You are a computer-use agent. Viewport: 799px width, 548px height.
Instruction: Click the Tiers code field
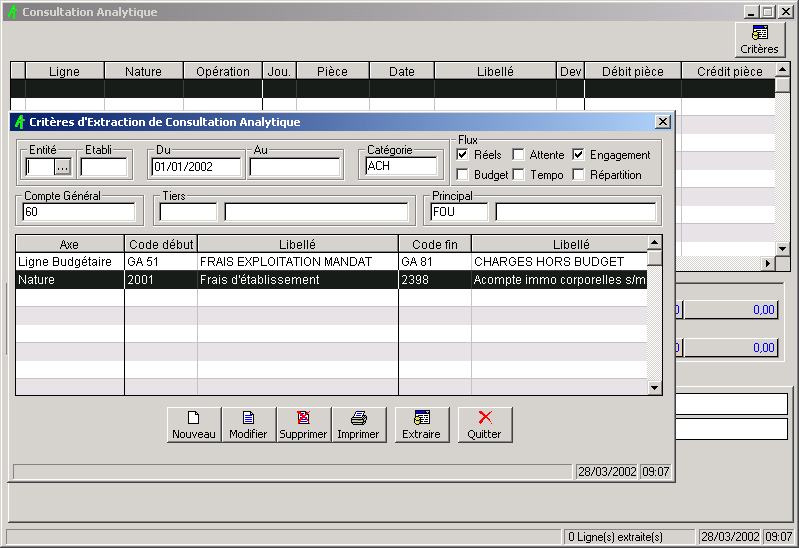coord(188,212)
